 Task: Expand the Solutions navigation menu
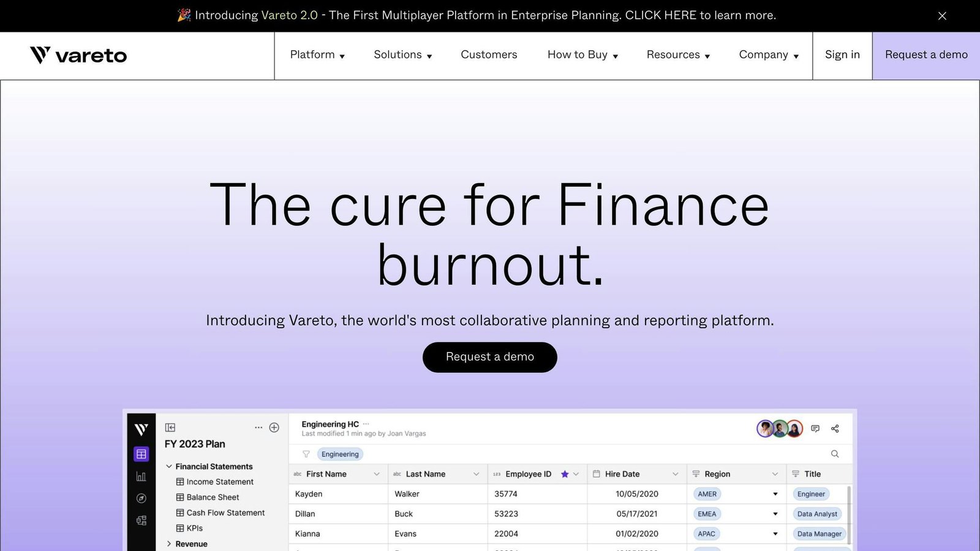click(403, 55)
